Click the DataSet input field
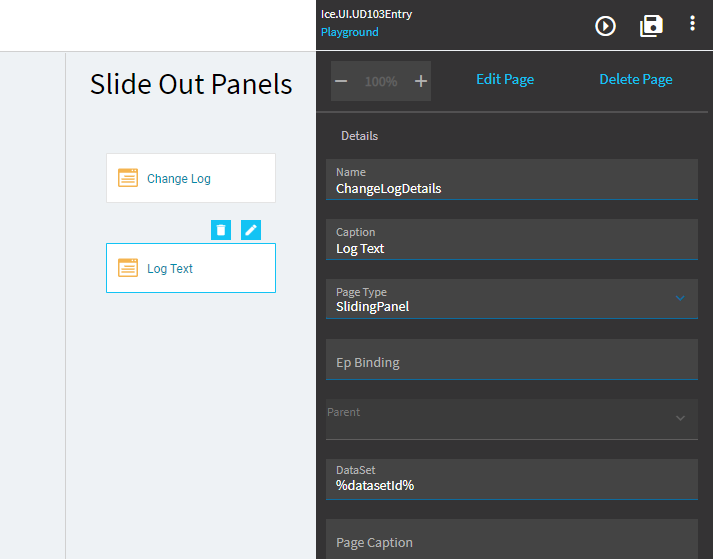This screenshot has width=713, height=559. (512, 479)
